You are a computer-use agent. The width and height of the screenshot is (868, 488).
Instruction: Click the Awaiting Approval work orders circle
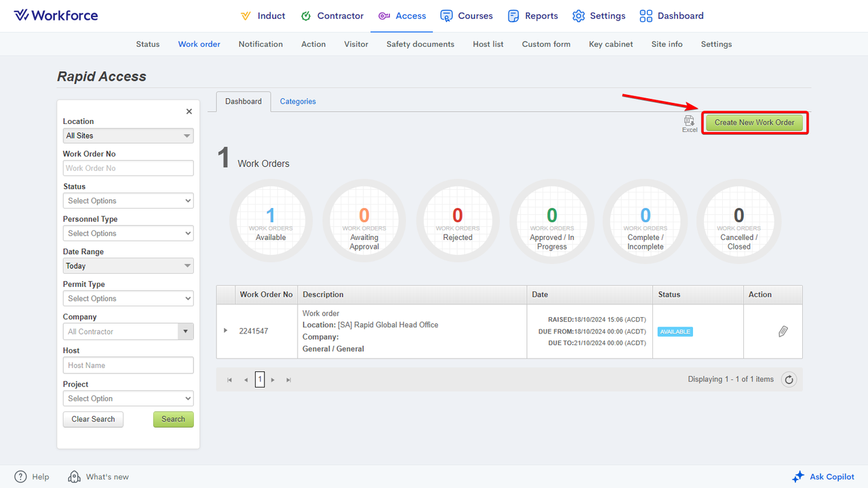pos(364,221)
